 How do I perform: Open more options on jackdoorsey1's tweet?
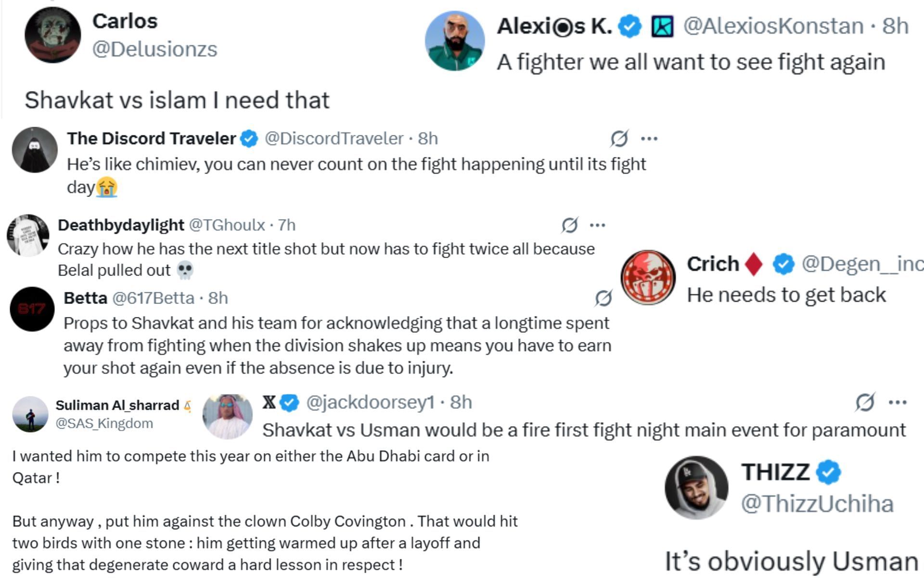pos(898,402)
